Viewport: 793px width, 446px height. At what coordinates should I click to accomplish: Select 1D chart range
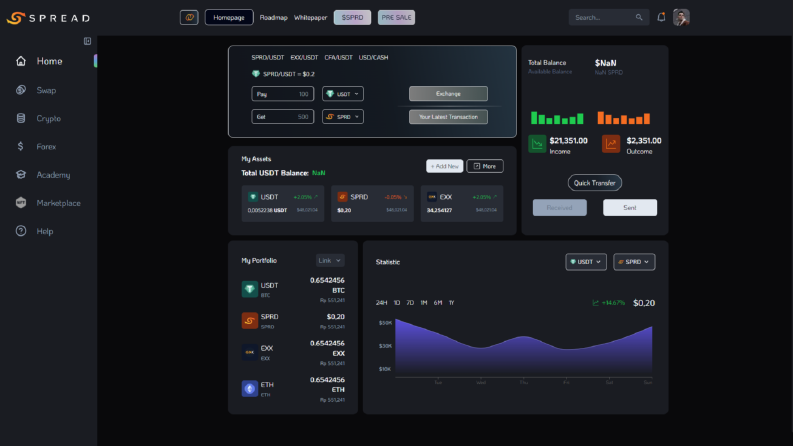pos(397,303)
